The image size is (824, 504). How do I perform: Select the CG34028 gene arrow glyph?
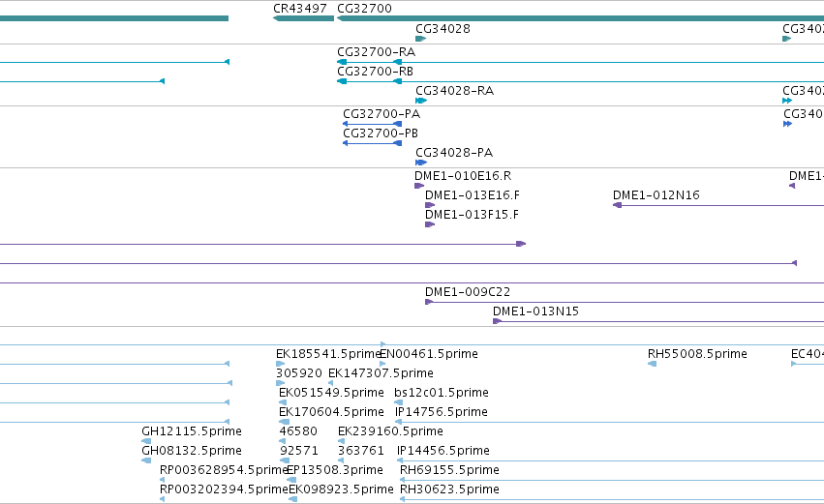420,39
